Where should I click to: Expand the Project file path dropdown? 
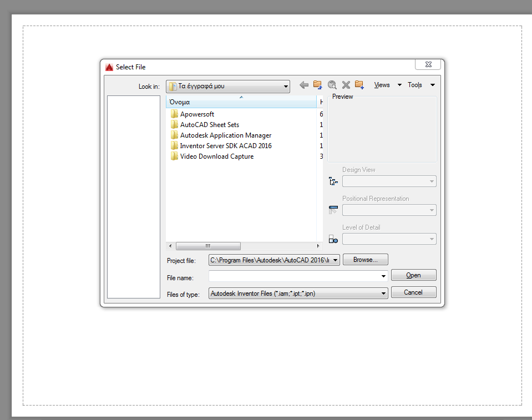tap(335, 260)
